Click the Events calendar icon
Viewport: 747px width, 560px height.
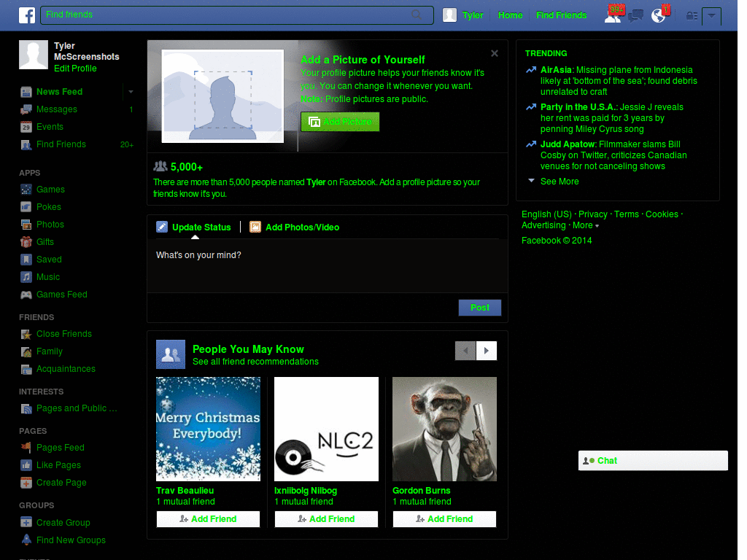click(26, 127)
